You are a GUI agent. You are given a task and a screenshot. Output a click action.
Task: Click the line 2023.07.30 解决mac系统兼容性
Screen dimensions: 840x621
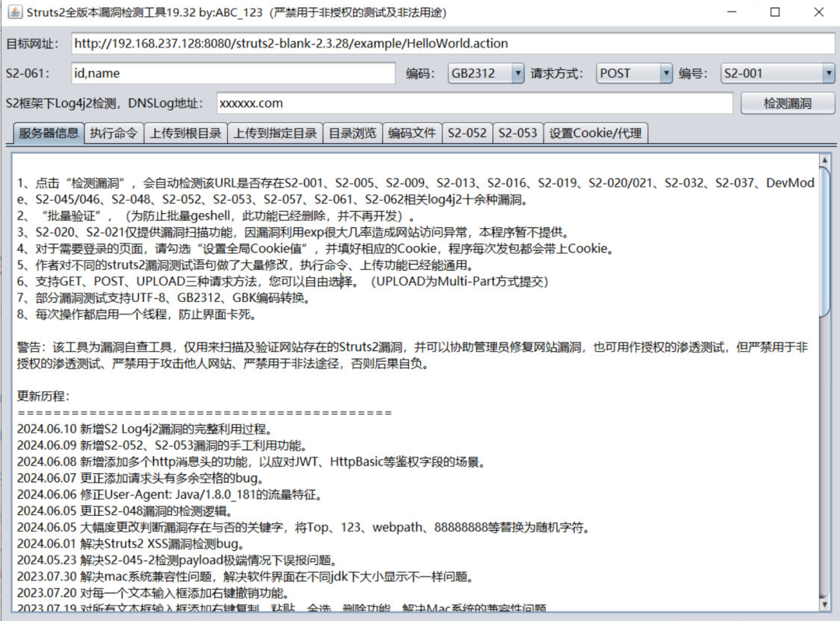[x=245, y=577]
